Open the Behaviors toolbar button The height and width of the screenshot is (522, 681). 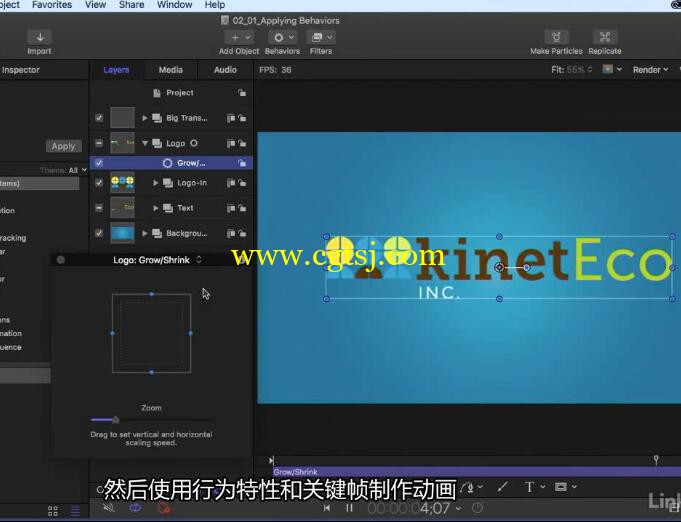pos(282,37)
